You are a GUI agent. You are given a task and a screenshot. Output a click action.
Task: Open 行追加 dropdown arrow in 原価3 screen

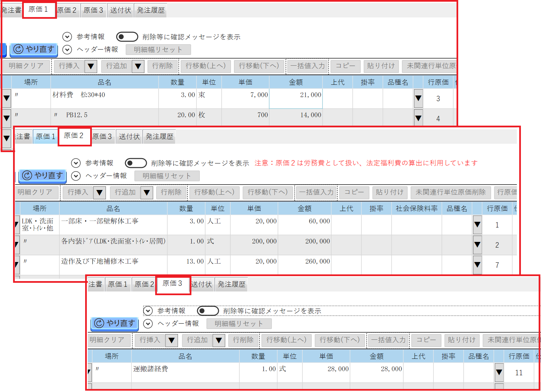point(219,340)
